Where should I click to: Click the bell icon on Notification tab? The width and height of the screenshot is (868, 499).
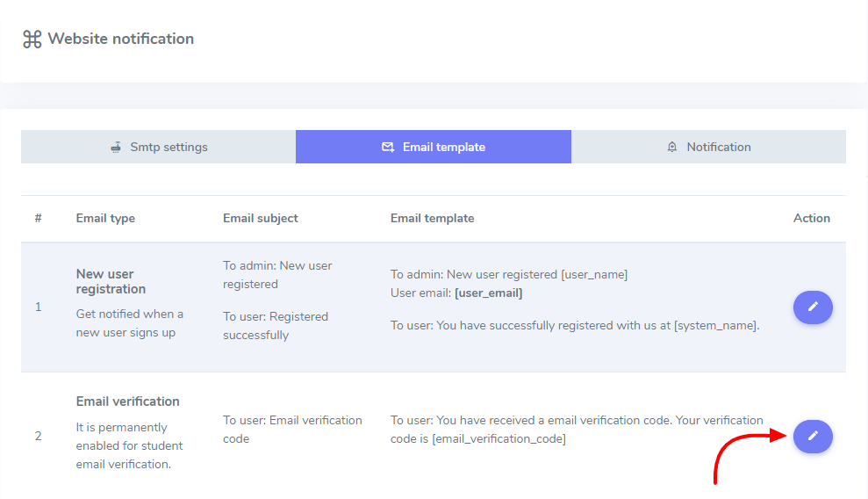point(672,147)
